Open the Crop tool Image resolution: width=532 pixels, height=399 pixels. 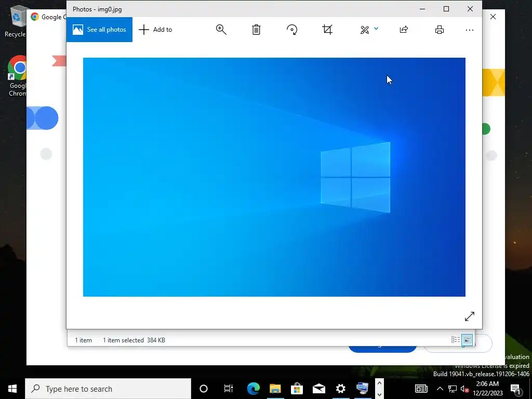[327, 30]
